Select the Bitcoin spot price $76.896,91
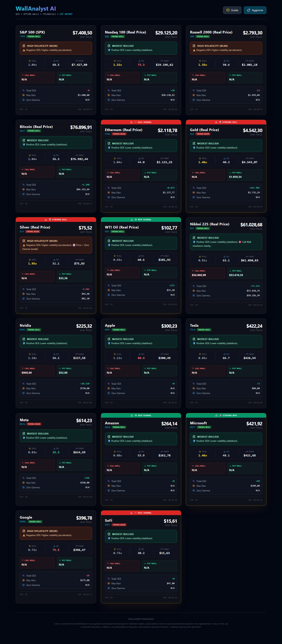Image resolution: width=282 pixels, height=644 pixels. coord(81,127)
